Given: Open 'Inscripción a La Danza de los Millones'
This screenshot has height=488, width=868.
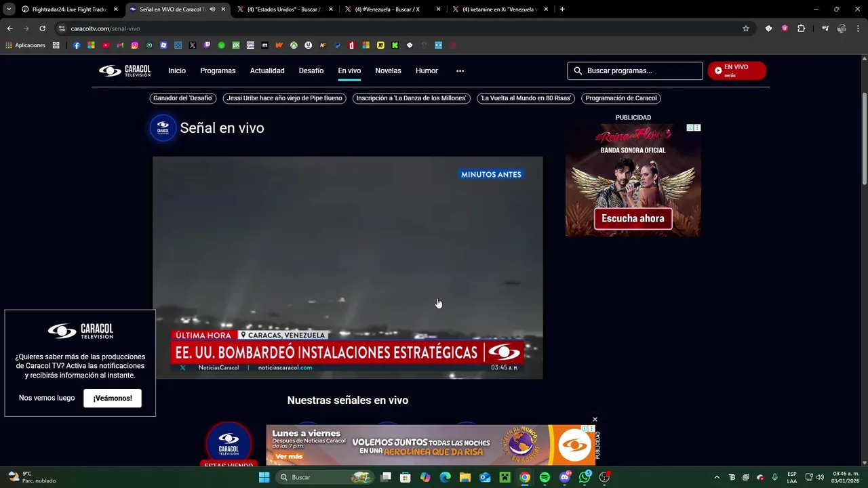Looking at the screenshot, I should point(412,98).
